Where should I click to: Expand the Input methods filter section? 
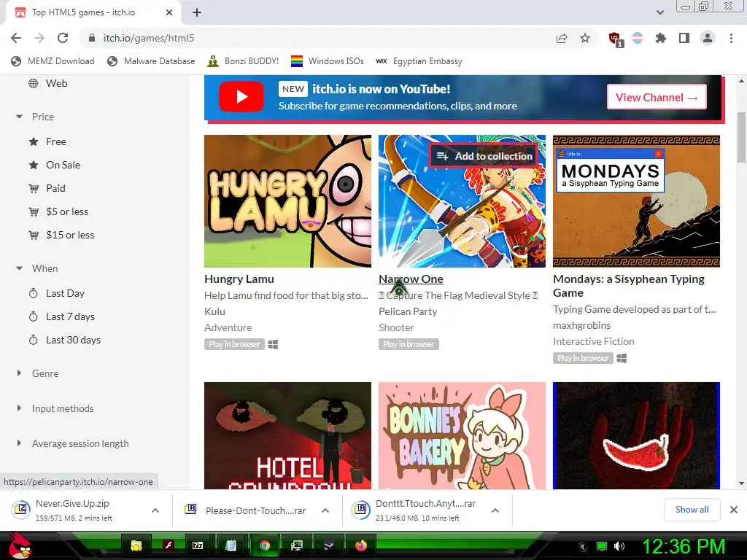pyautogui.click(x=55, y=408)
